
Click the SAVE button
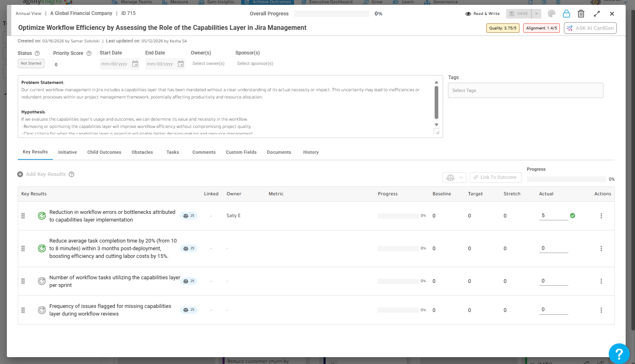click(519, 14)
